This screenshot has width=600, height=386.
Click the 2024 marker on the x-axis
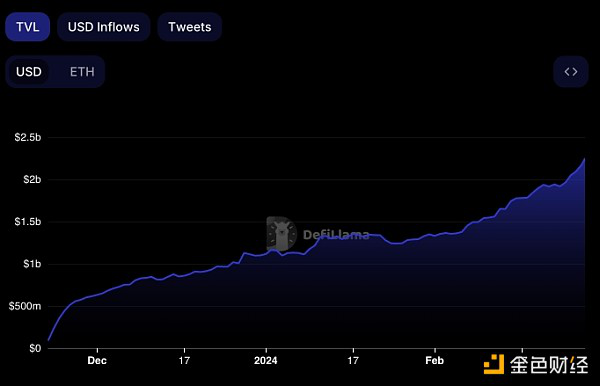[x=266, y=360]
